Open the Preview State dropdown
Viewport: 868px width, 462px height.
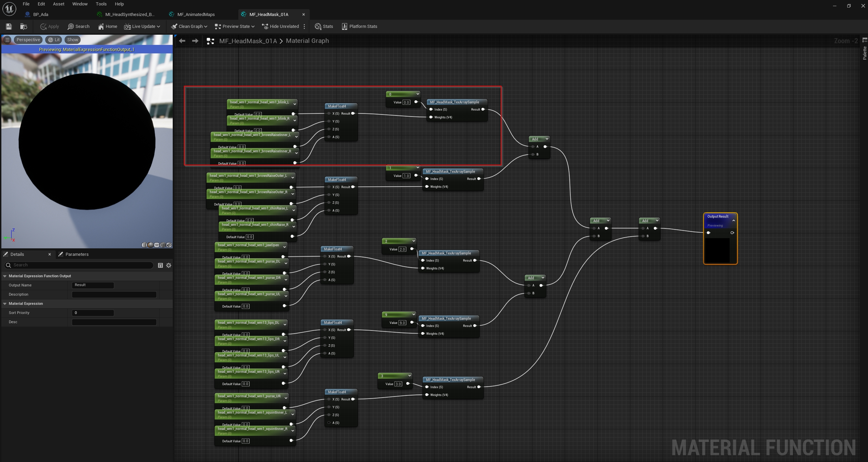[x=234, y=26]
